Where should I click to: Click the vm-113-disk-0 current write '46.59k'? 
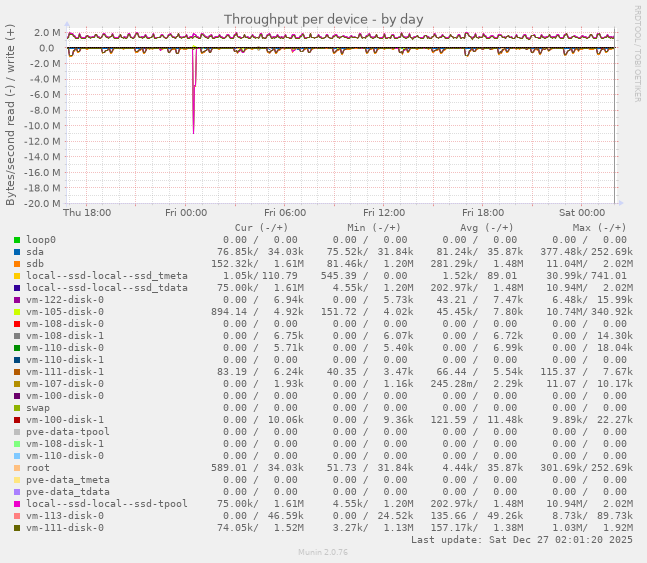(x=286, y=516)
